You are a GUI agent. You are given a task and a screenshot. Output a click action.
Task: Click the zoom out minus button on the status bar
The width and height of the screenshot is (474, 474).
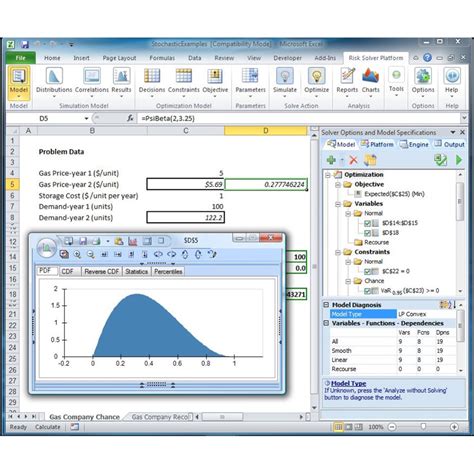(392, 427)
